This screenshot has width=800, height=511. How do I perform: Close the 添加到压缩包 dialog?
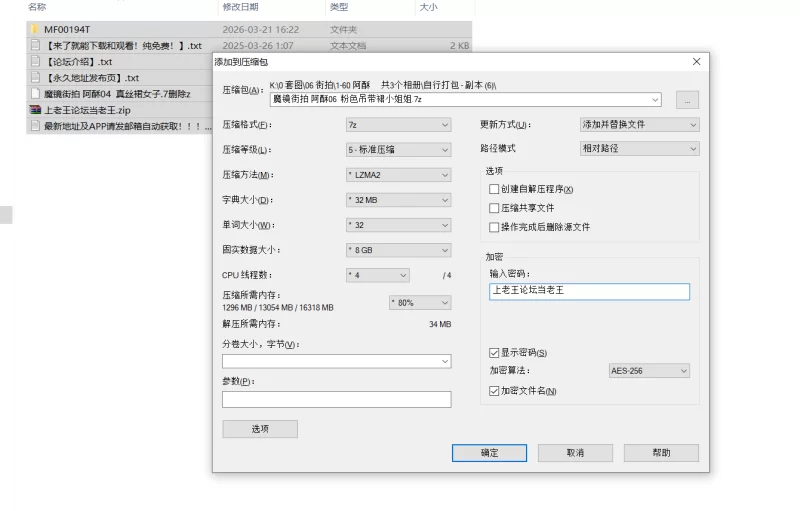tap(696, 62)
